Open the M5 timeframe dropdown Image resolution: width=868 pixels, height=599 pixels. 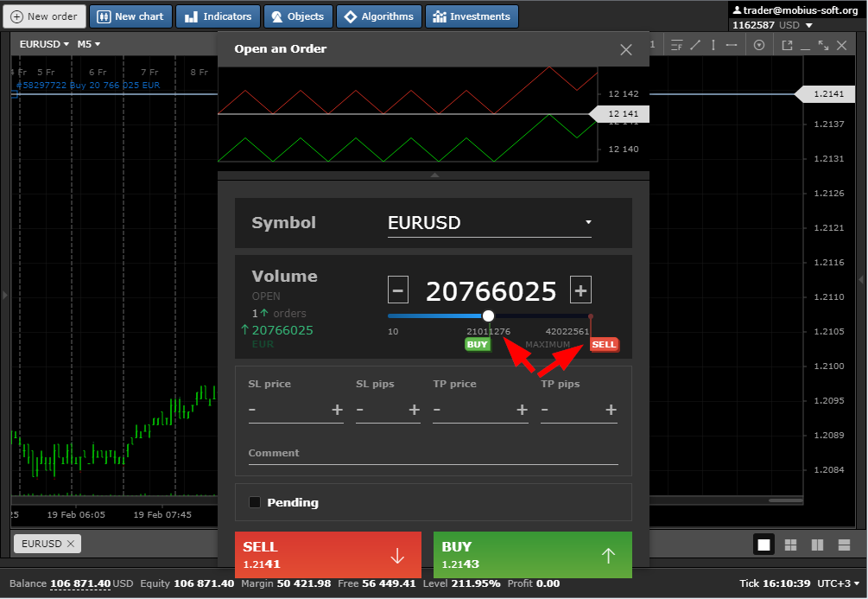point(89,44)
